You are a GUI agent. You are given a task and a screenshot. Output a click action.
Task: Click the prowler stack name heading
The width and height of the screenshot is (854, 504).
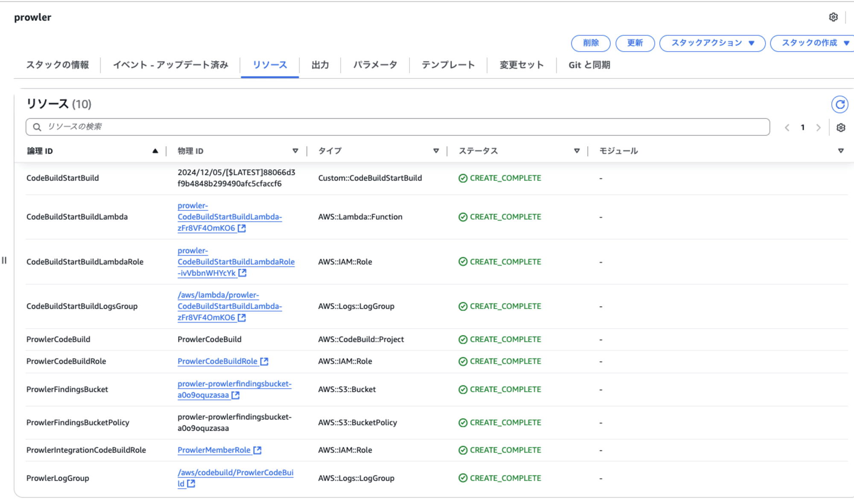point(32,17)
